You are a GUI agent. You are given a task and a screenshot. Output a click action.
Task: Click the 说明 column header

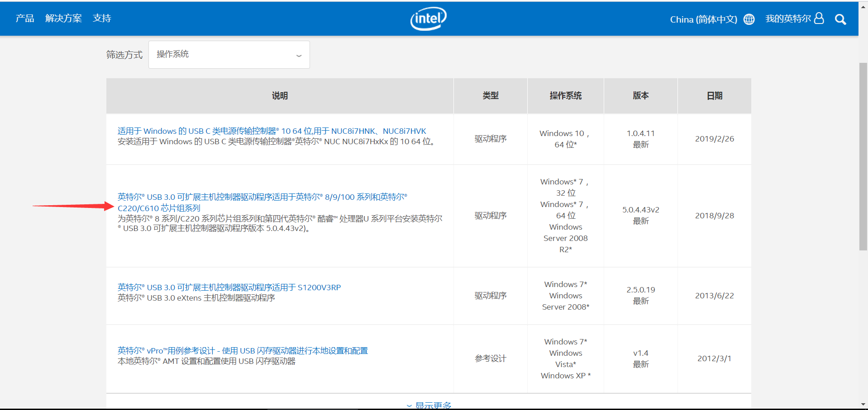tap(279, 95)
